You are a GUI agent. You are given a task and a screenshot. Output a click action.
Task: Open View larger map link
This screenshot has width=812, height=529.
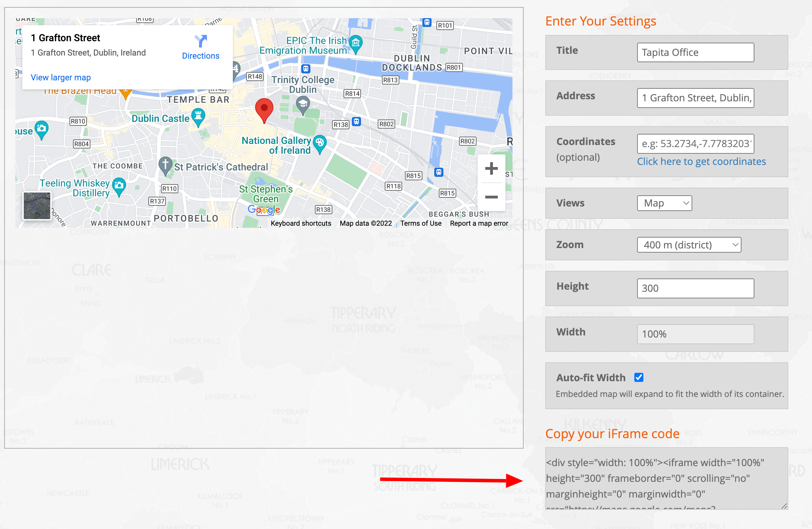click(x=61, y=77)
